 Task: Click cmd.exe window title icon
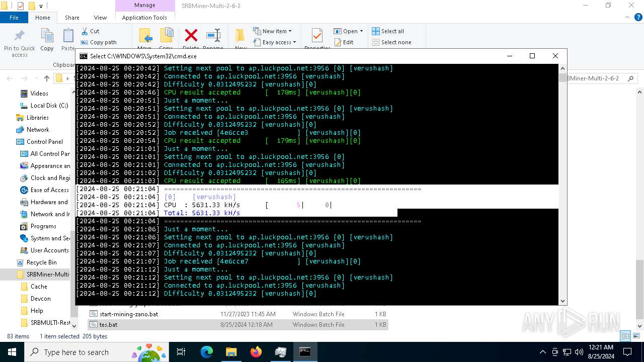coord(84,56)
